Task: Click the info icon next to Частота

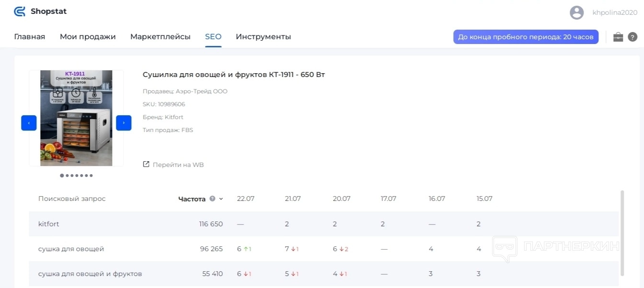Action: coord(212,199)
